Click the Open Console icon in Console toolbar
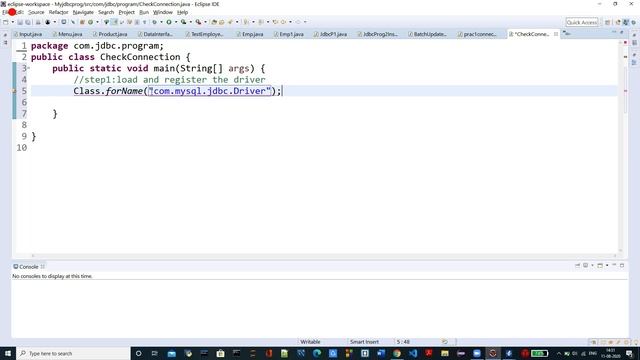Image resolution: width=640 pixels, height=360 pixels. pyautogui.click(x=600, y=266)
